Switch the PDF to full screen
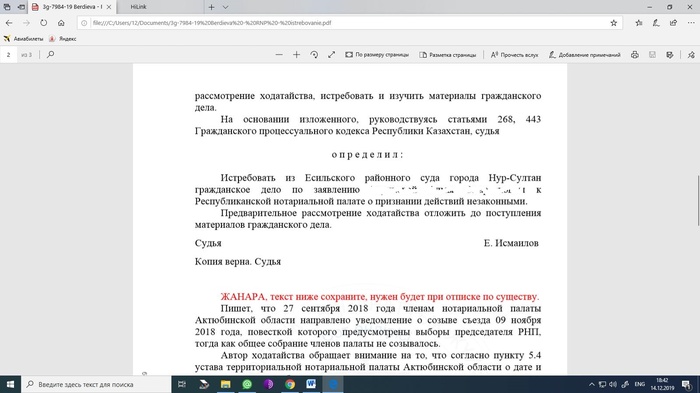The image size is (700, 393). click(331, 54)
